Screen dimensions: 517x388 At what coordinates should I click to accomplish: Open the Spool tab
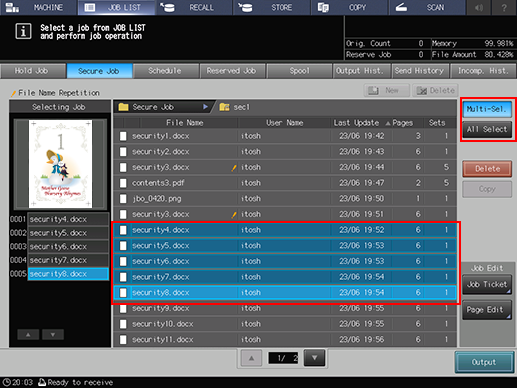click(299, 71)
